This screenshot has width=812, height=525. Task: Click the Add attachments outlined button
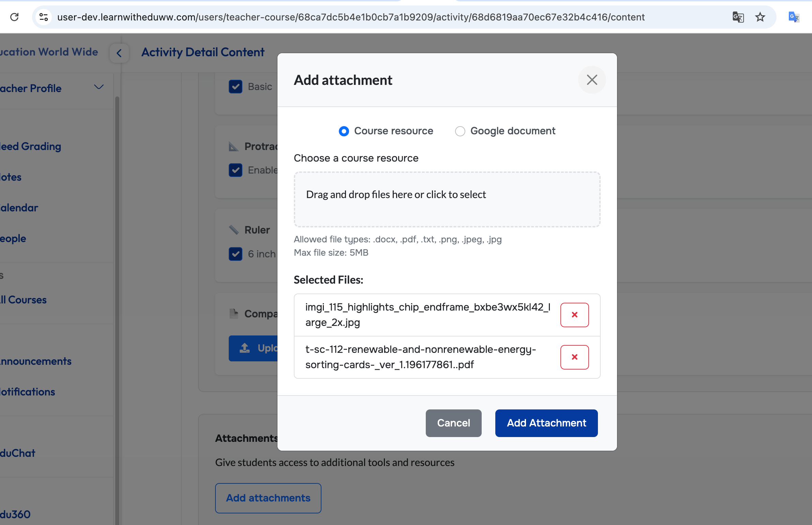268,498
